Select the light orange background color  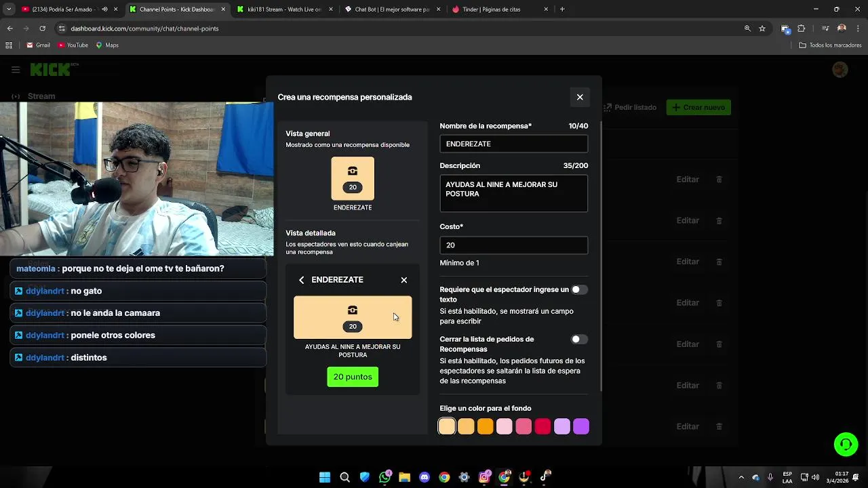coord(466,426)
